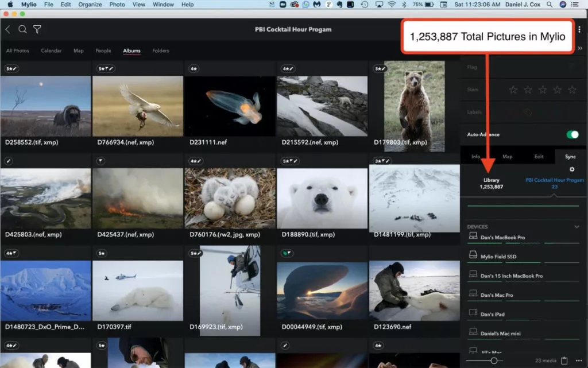Viewport: 588px width, 368px height.
Task: Open the AirPlay display menu icon
Action: (x=379, y=5)
